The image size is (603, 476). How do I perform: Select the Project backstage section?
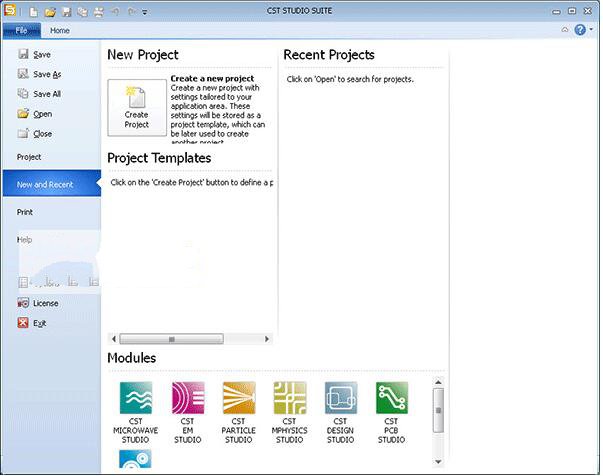(29, 157)
